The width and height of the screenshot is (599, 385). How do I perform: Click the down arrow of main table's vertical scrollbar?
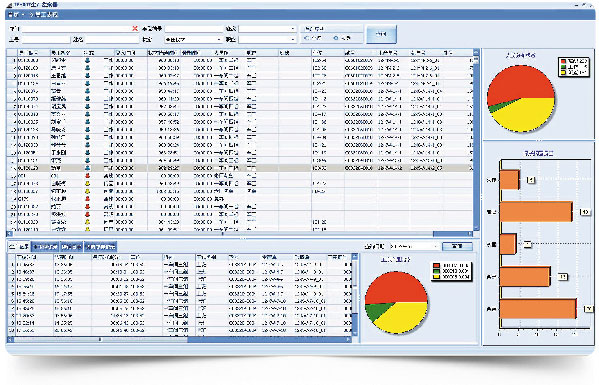[x=476, y=228]
